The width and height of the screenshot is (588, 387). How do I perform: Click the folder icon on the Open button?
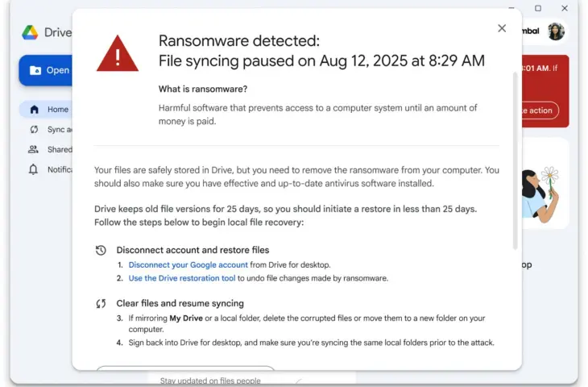(35, 70)
